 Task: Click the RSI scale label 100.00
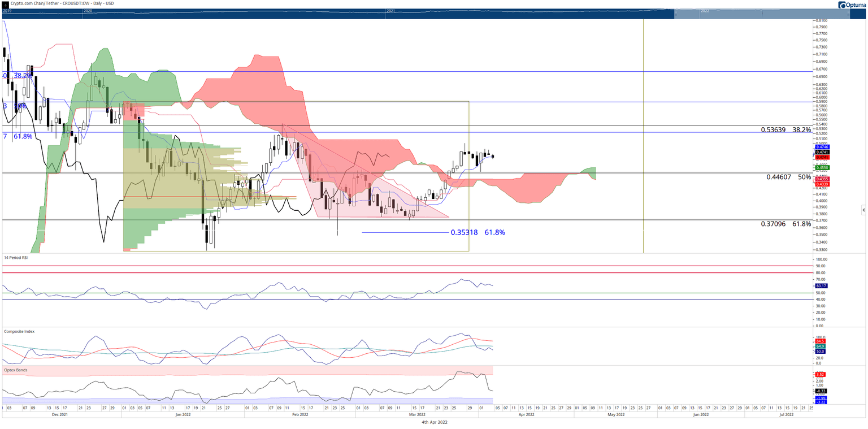point(822,259)
